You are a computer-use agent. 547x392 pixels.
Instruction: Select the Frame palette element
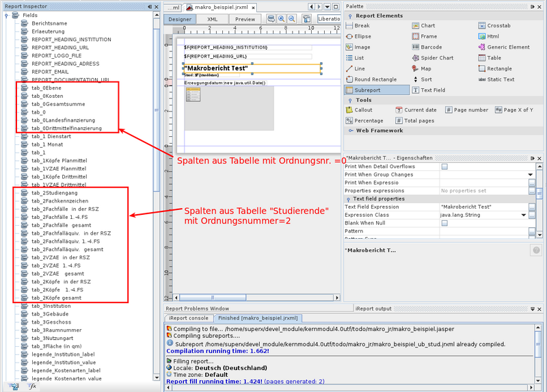(x=425, y=36)
